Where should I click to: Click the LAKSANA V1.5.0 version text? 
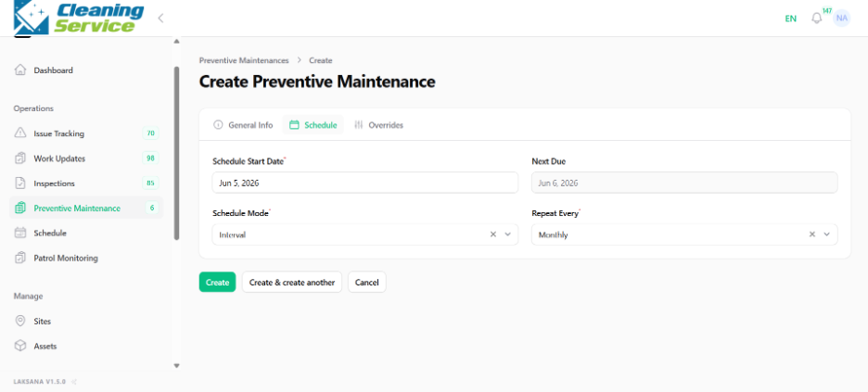(40, 382)
